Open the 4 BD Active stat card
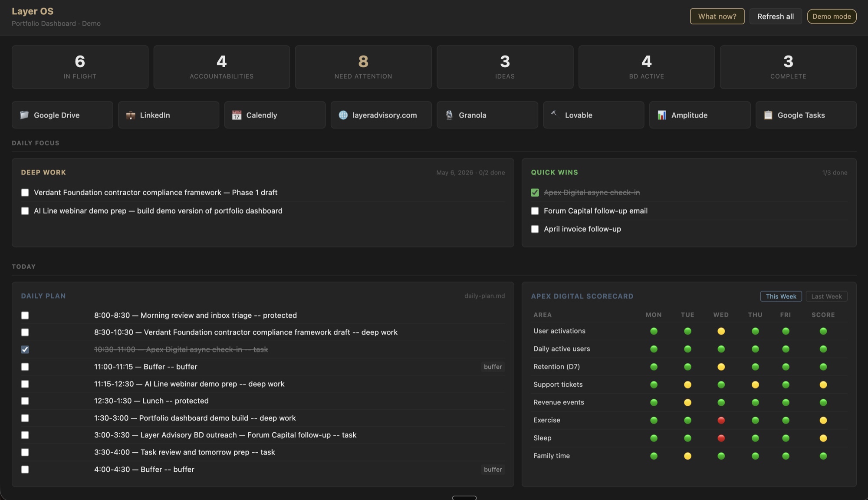Viewport: 868px width, 500px height. pyautogui.click(x=647, y=67)
